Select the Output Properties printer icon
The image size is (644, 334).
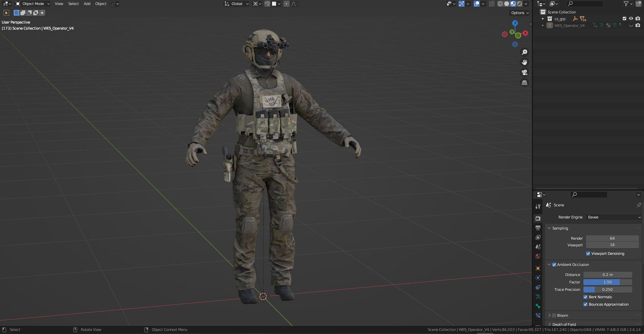point(537,227)
